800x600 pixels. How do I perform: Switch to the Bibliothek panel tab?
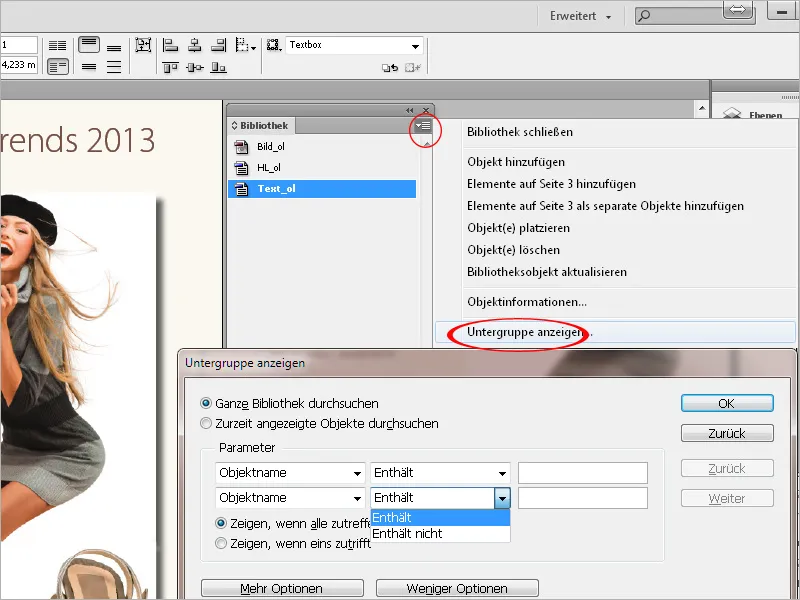coord(261,126)
